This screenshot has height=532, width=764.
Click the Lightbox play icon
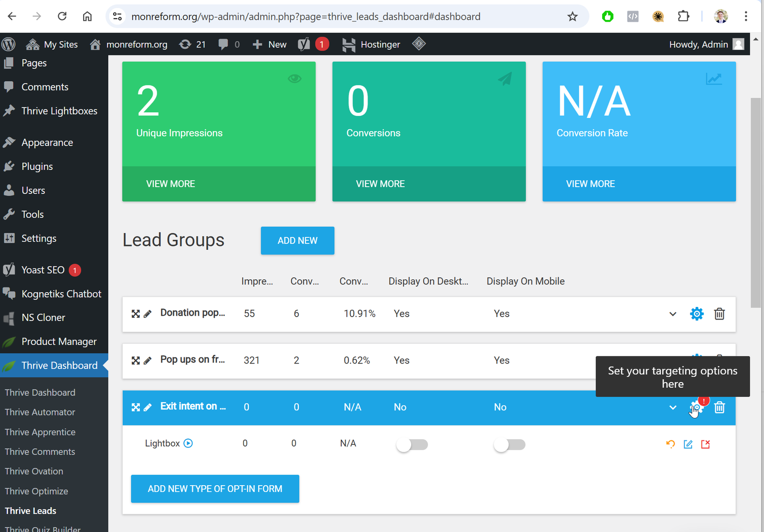[x=188, y=443]
